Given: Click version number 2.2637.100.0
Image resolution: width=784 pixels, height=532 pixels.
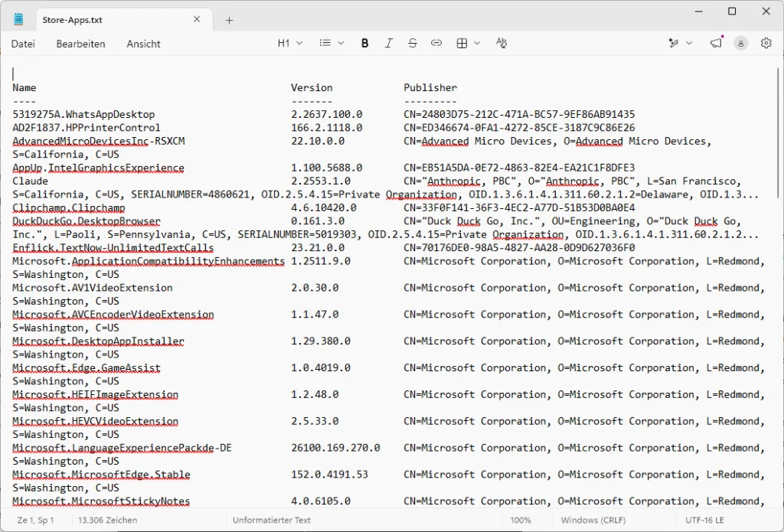Looking at the screenshot, I should click(326, 114).
